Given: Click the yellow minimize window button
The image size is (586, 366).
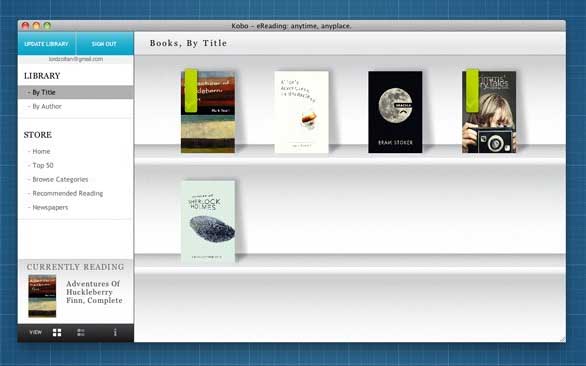Looking at the screenshot, I should [x=36, y=26].
